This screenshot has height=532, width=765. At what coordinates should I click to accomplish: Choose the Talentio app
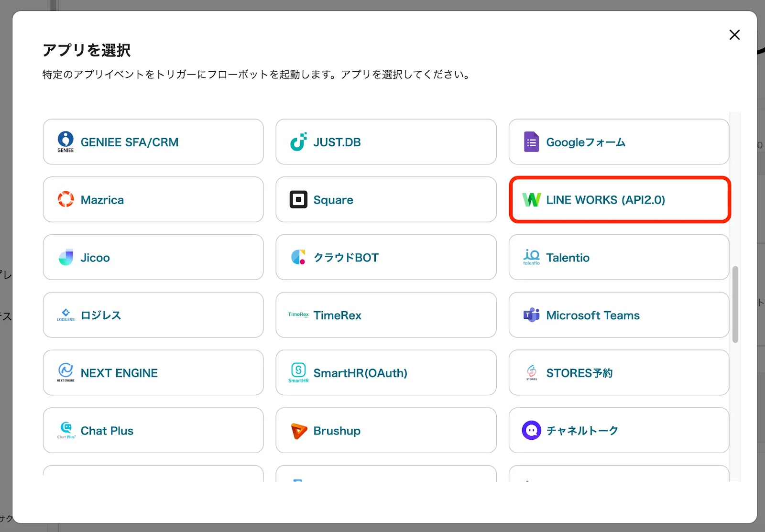tap(619, 257)
